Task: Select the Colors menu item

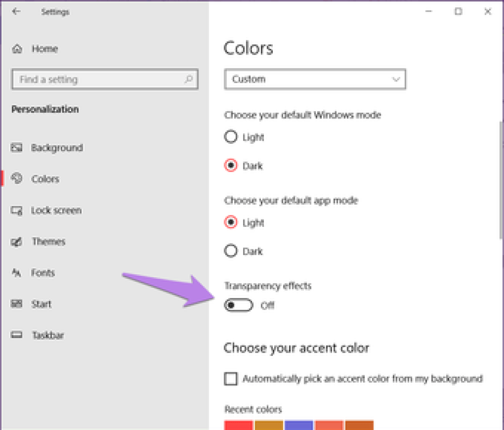Action: [45, 179]
